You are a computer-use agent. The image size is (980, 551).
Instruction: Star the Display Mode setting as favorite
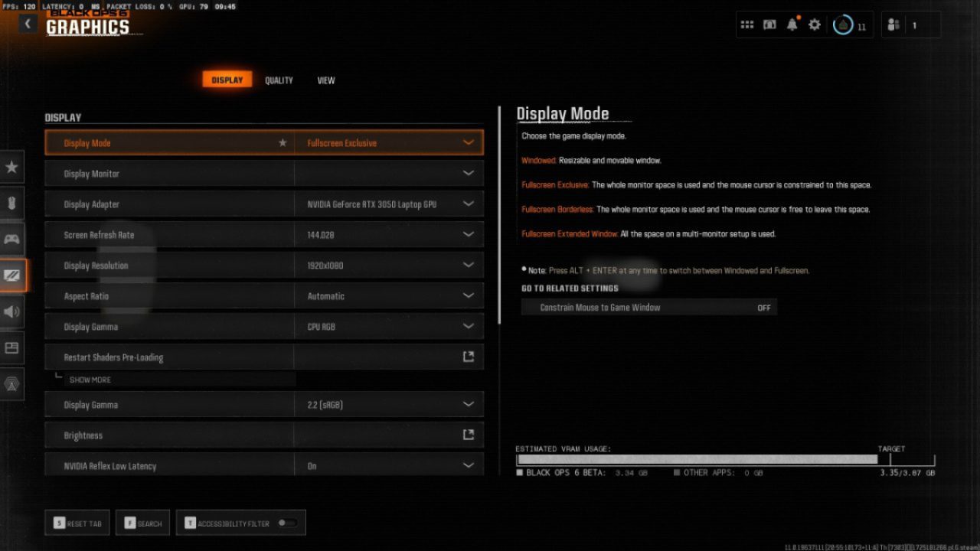283,143
